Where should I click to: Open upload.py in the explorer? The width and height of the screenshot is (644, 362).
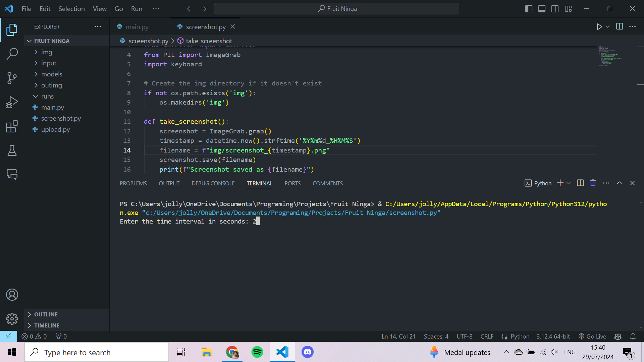[x=66, y=129]
